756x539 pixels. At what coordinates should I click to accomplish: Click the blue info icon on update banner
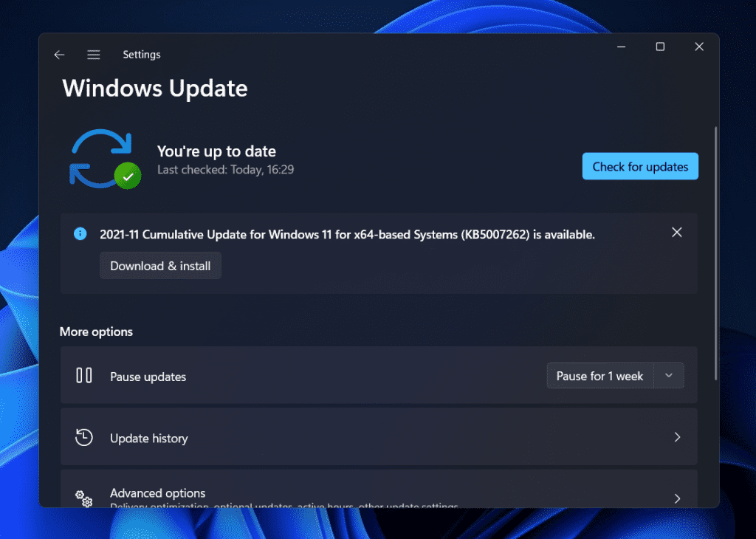tap(80, 233)
